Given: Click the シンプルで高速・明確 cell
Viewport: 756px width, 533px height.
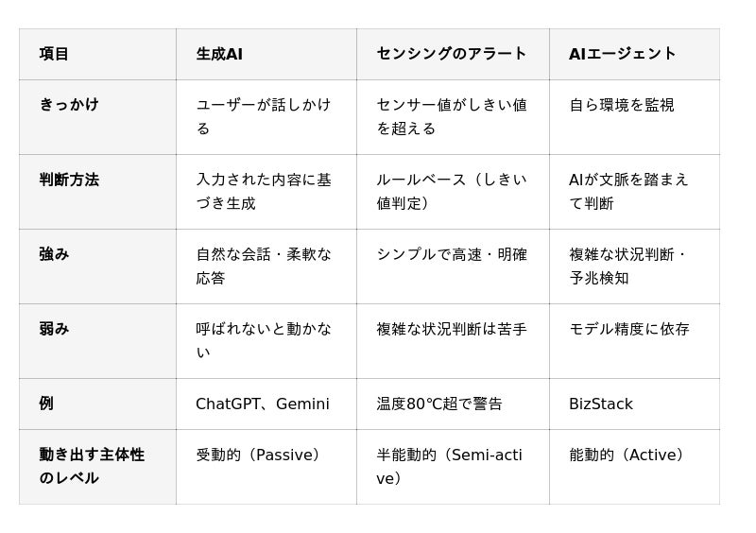Looking at the screenshot, I should (x=453, y=266).
